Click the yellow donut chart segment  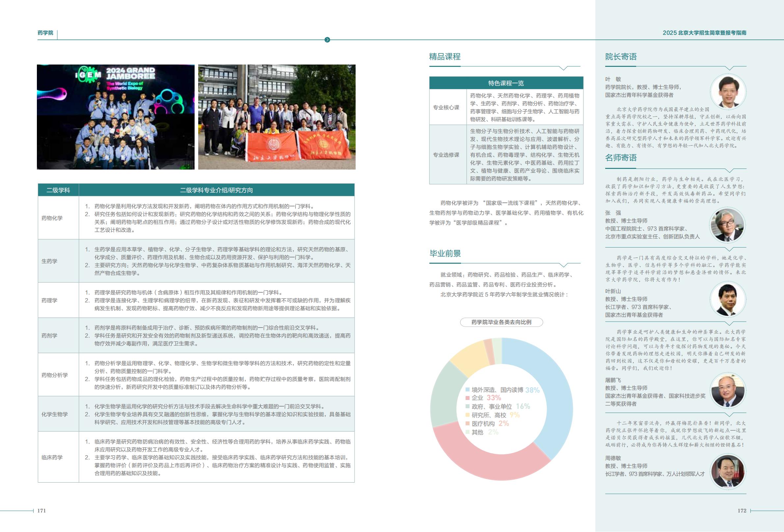coord(472,357)
